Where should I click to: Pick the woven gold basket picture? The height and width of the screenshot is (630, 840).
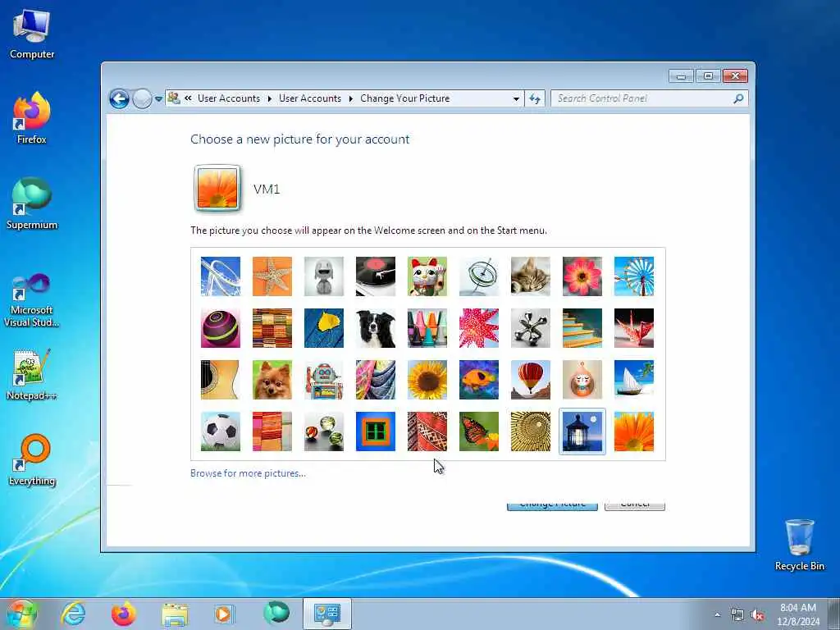point(531,431)
